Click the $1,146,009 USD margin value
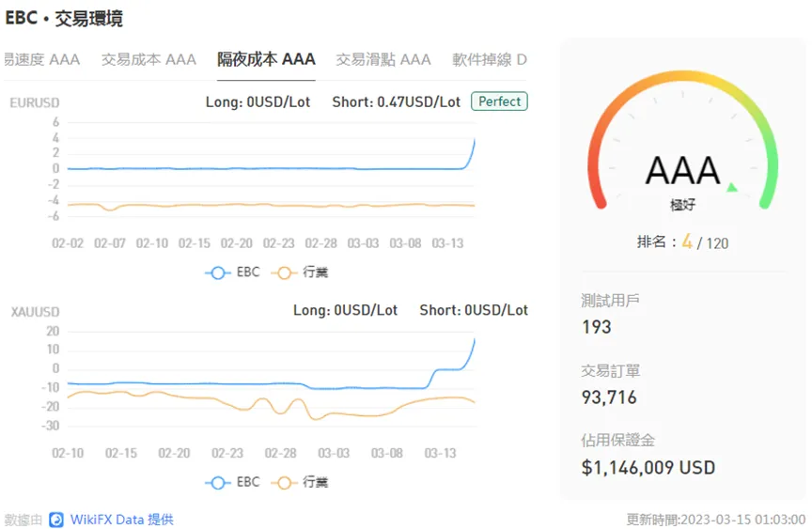 [648, 467]
